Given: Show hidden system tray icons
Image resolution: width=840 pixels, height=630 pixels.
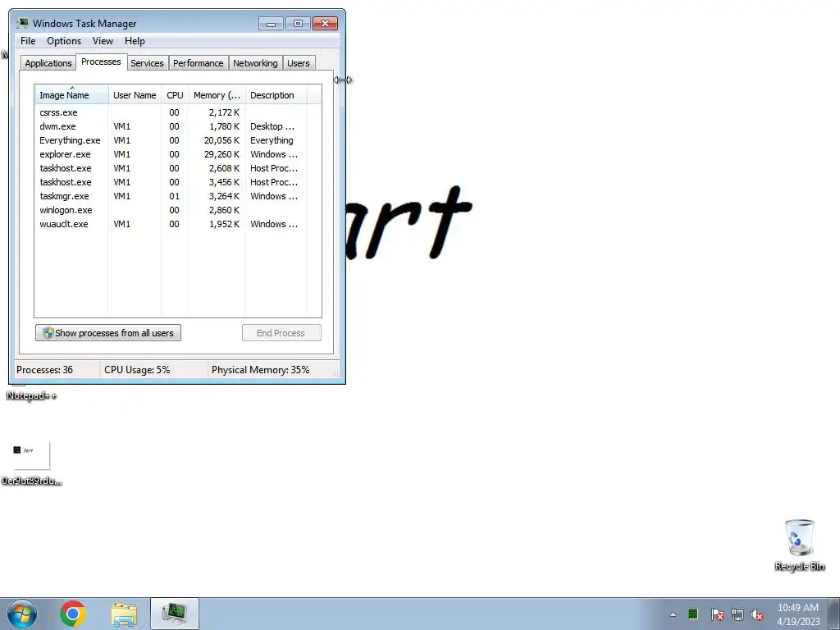Looking at the screenshot, I should pos(673,614).
